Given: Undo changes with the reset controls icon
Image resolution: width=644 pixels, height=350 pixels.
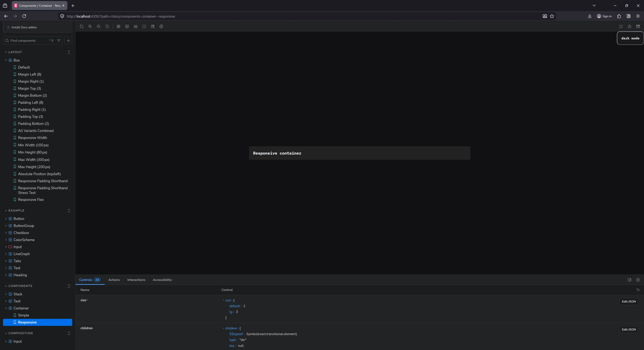Looking at the screenshot, I should (x=638, y=290).
